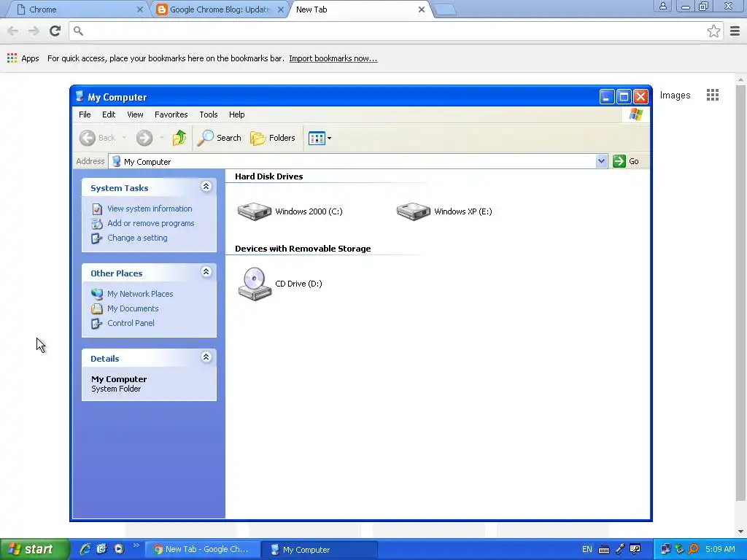Click Change a setting link
The height and width of the screenshot is (560, 747).
point(137,238)
